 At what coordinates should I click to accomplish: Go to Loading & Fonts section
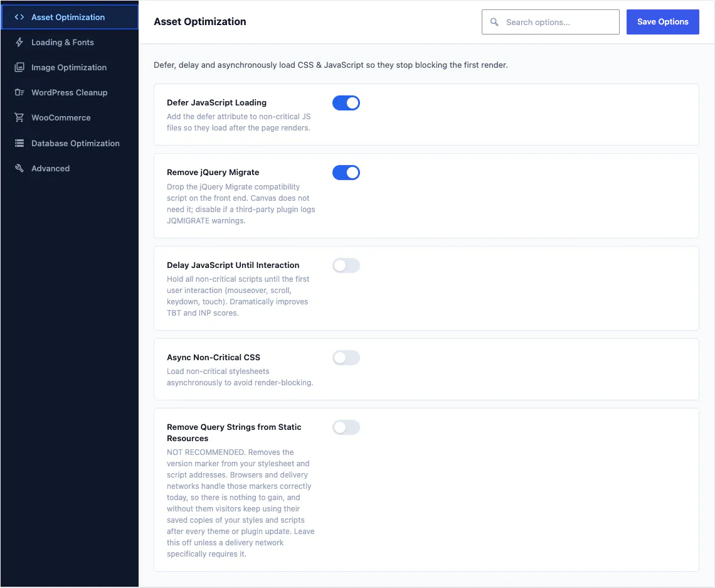tap(70, 42)
